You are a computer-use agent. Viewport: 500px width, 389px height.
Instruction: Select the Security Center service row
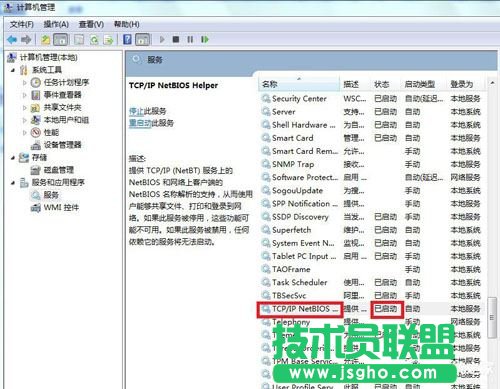tap(372, 99)
